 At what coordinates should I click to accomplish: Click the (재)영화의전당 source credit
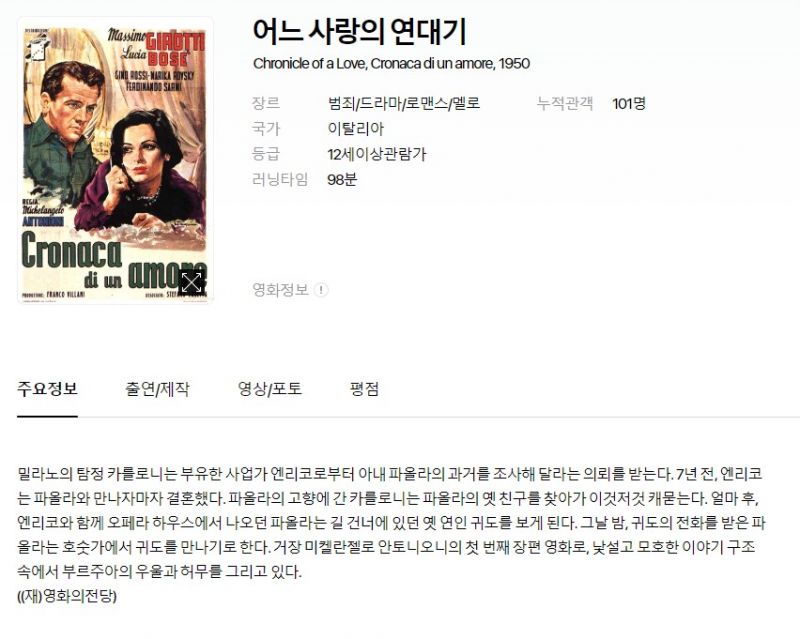click(67, 596)
